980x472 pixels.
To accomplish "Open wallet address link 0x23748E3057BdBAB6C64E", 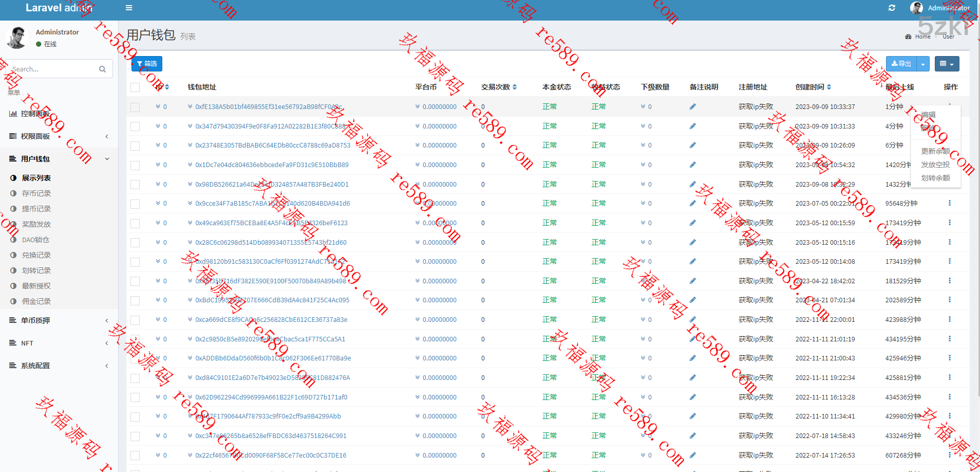I will 272,146.
